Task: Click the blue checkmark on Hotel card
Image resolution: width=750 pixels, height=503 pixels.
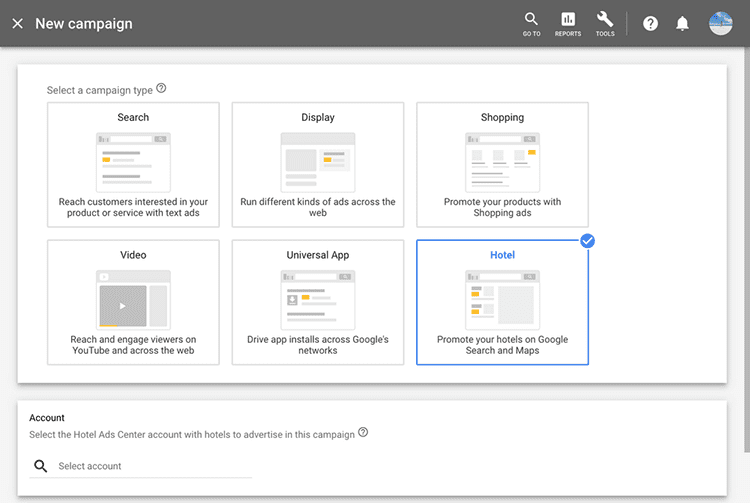Action: click(587, 241)
